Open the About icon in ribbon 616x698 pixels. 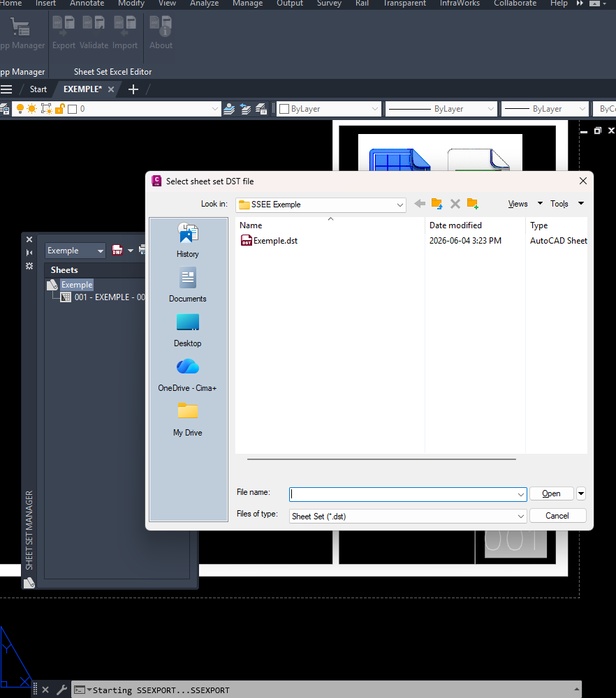[x=161, y=27]
